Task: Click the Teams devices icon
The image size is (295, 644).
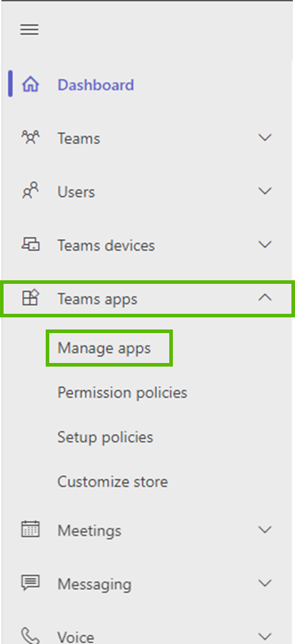Action: pos(31,245)
